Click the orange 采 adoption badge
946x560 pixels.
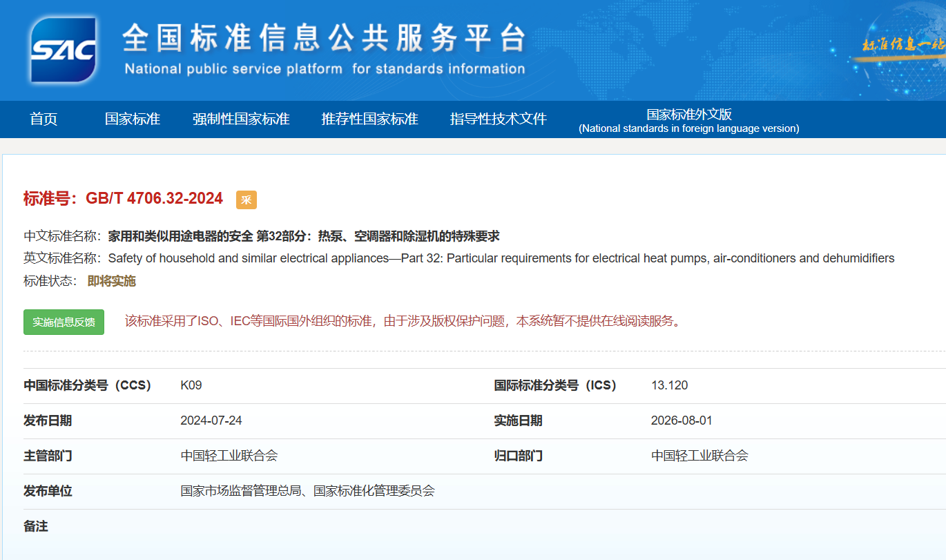(247, 200)
